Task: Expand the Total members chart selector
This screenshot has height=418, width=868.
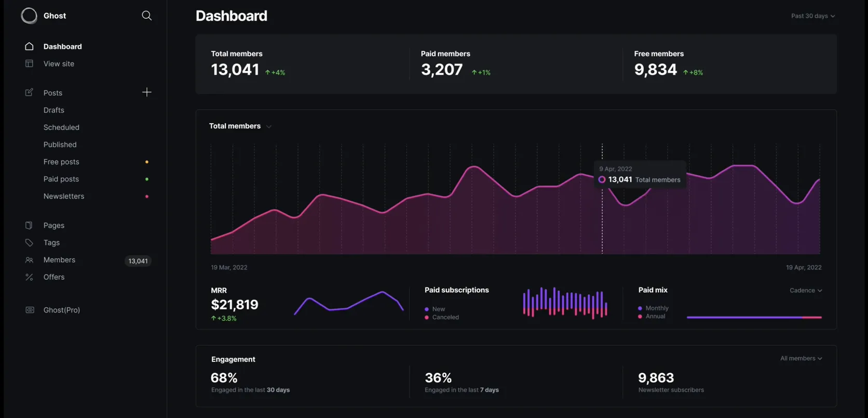Action: pos(240,126)
